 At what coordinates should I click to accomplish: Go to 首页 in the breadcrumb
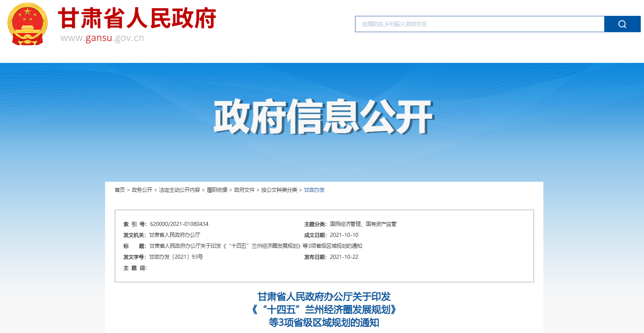pyautogui.click(x=120, y=190)
